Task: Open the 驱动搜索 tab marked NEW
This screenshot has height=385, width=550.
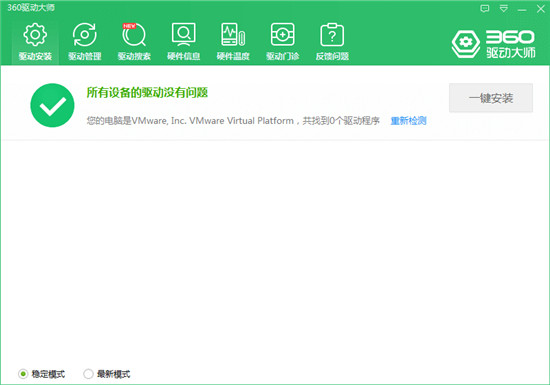Action: click(134, 42)
